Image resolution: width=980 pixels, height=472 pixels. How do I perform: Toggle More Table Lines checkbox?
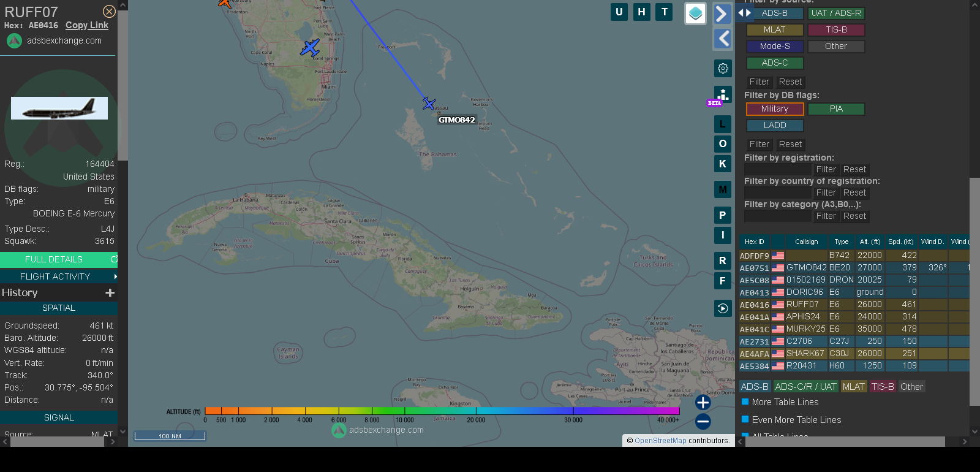pos(745,402)
